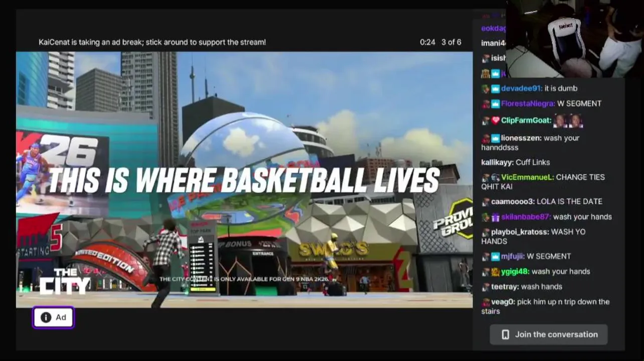Select mjfujii's username in chat

point(512,256)
